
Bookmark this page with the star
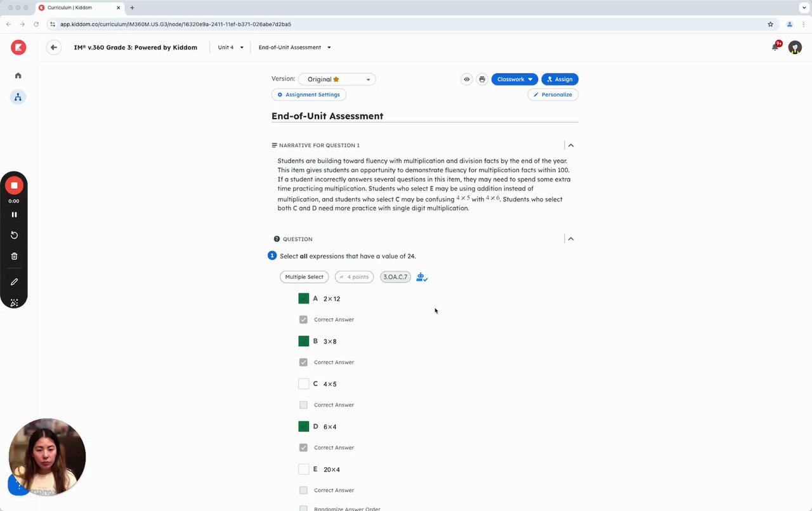point(771,24)
